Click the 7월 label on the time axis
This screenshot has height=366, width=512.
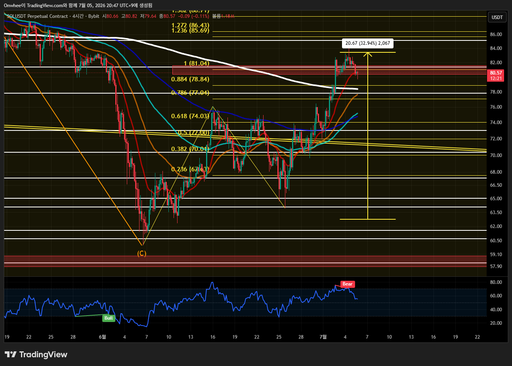pyautogui.click(x=323, y=337)
